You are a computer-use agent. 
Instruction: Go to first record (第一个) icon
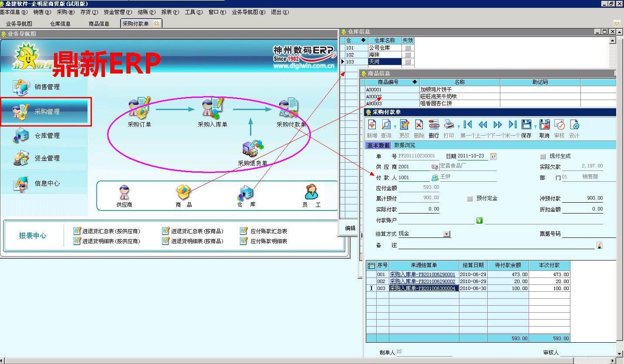[468, 125]
